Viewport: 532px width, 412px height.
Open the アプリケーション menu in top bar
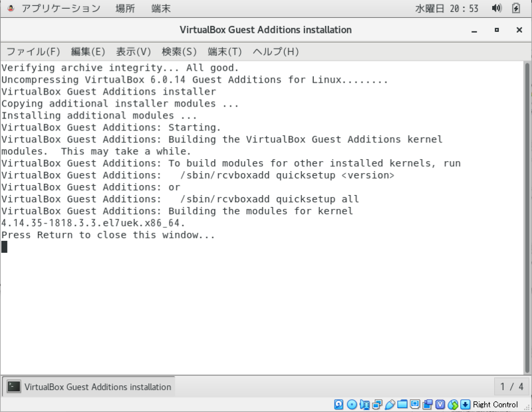(x=61, y=8)
